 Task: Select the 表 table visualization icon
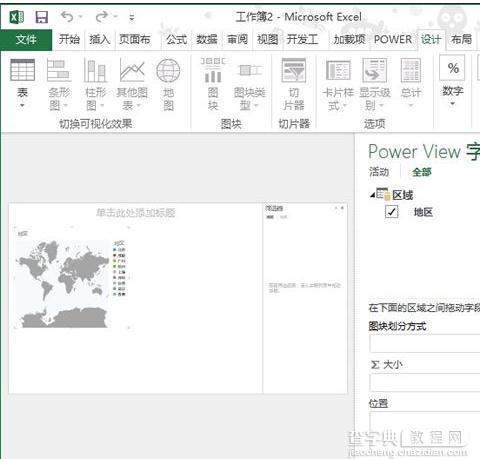pyautogui.click(x=22, y=70)
